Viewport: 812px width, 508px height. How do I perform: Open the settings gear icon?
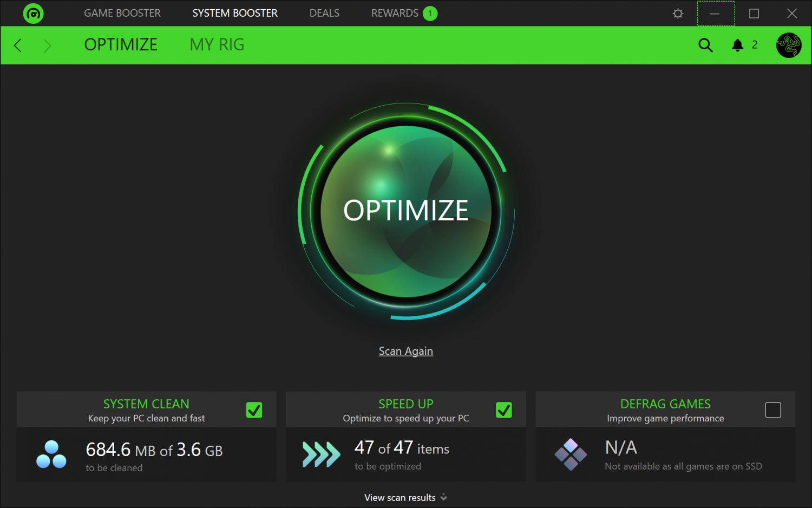pos(678,14)
